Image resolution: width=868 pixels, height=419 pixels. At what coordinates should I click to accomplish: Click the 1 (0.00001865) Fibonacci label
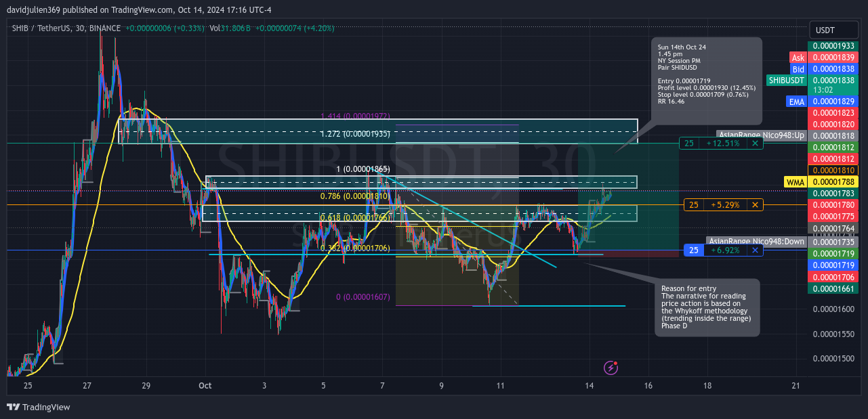(363, 169)
